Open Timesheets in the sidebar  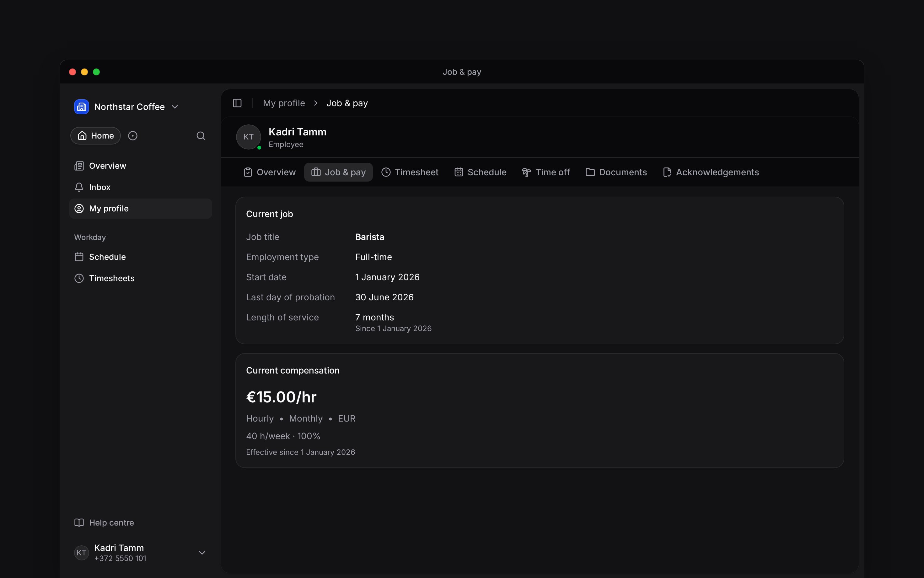[x=141, y=278]
